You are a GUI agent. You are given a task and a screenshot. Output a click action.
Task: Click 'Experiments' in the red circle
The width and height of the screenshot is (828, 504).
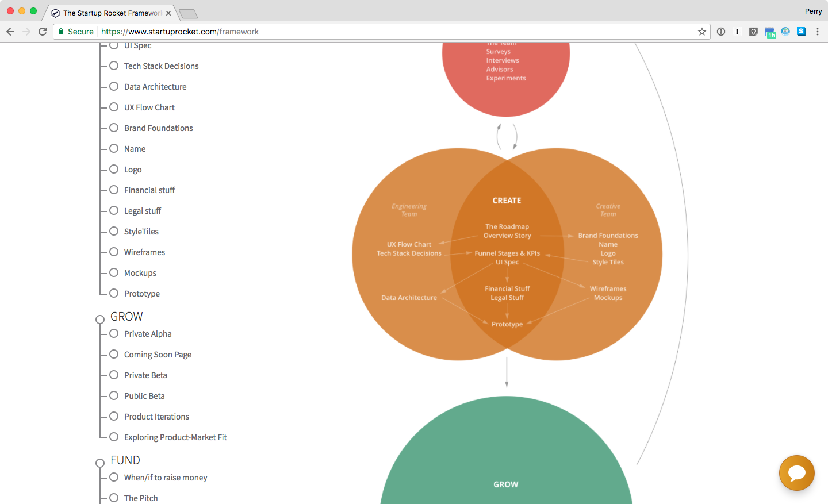[506, 78]
